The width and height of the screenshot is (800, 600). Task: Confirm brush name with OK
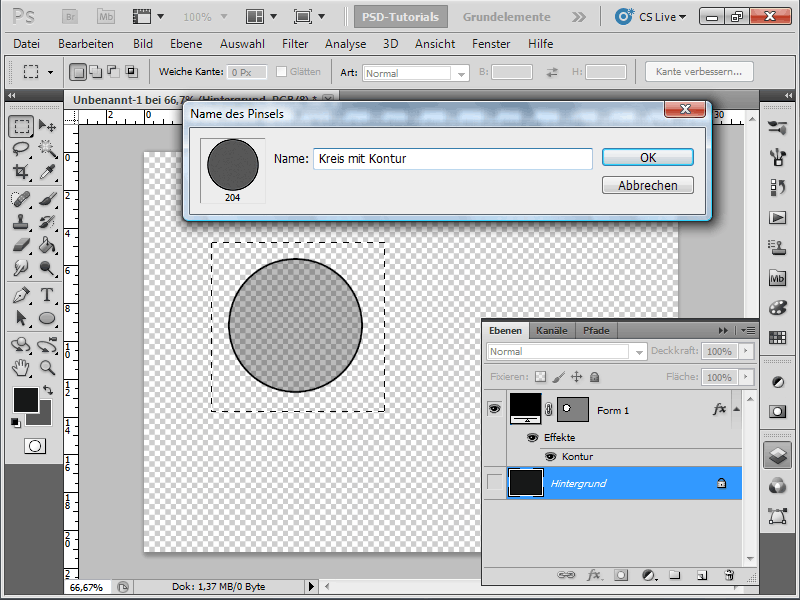click(x=648, y=158)
